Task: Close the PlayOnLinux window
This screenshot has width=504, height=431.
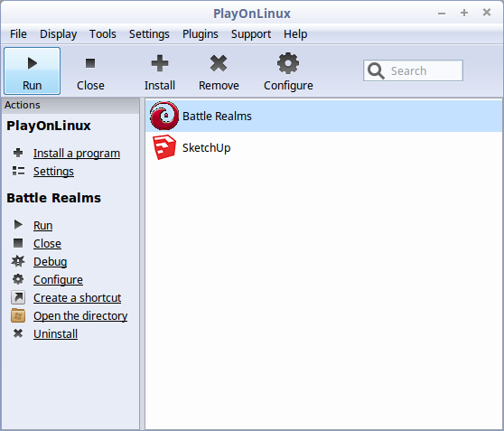Action: (x=487, y=13)
